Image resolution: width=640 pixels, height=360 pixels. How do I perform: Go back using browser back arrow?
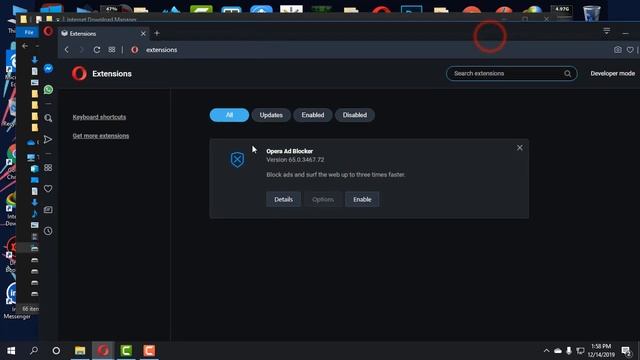tap(67, 50)
